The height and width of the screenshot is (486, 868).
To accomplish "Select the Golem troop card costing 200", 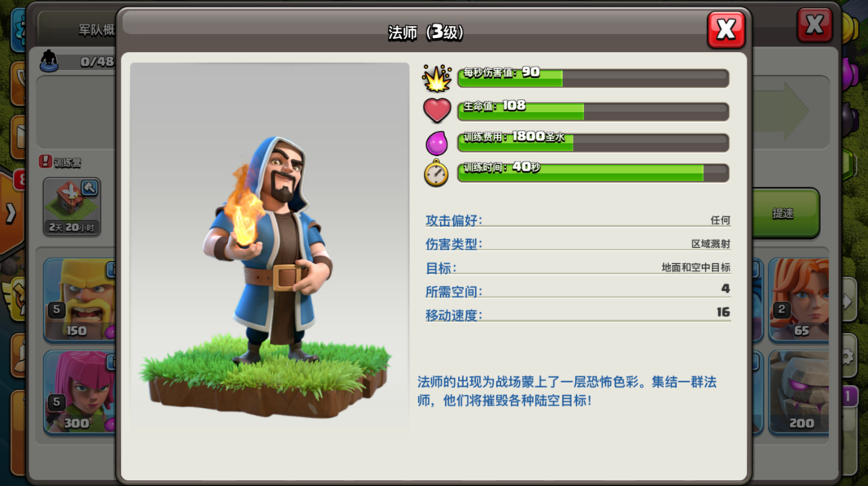I will coord(799,392).
